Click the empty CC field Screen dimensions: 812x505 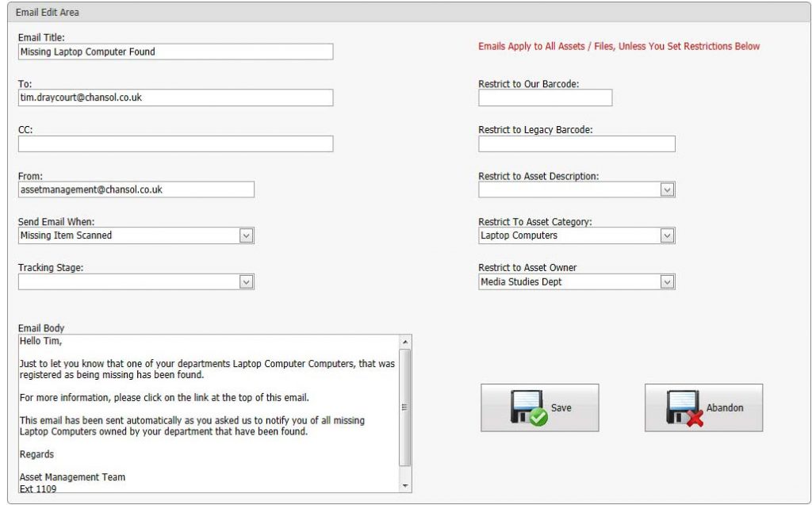click(174, 143)
